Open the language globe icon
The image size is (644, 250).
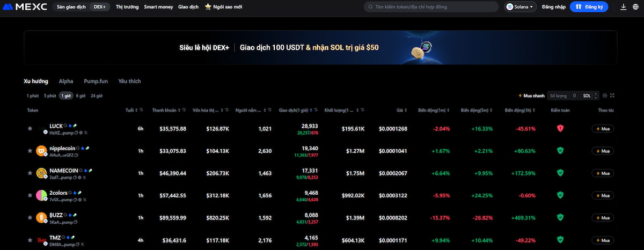(635, 7)
